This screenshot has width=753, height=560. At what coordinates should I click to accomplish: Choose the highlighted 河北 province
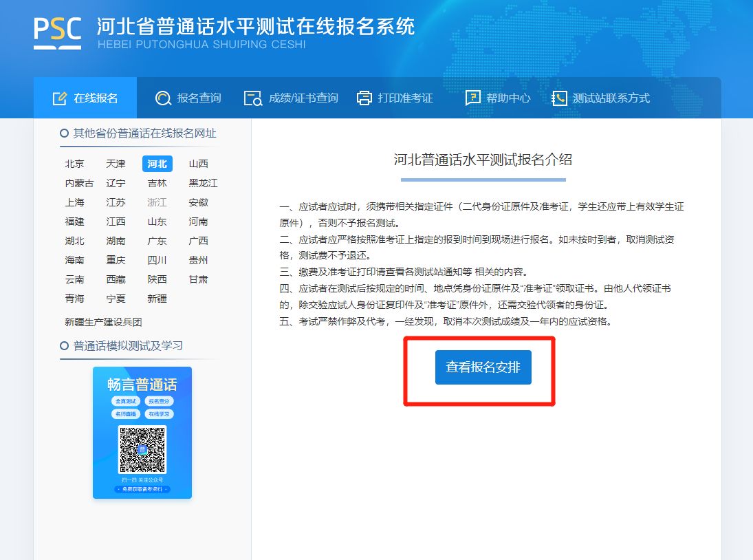157,164
